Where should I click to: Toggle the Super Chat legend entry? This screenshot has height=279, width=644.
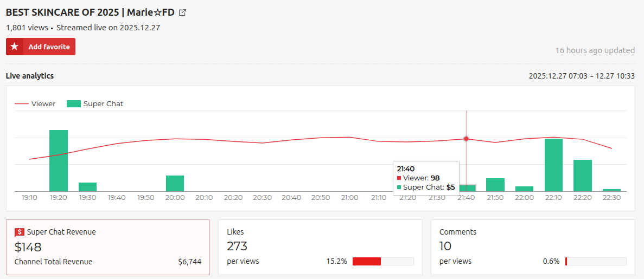[x=95, y=104]
